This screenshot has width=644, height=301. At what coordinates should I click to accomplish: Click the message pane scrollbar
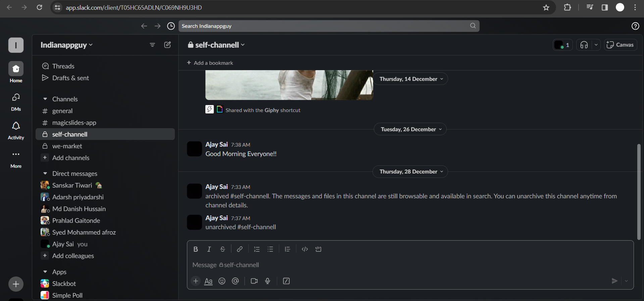639,192
